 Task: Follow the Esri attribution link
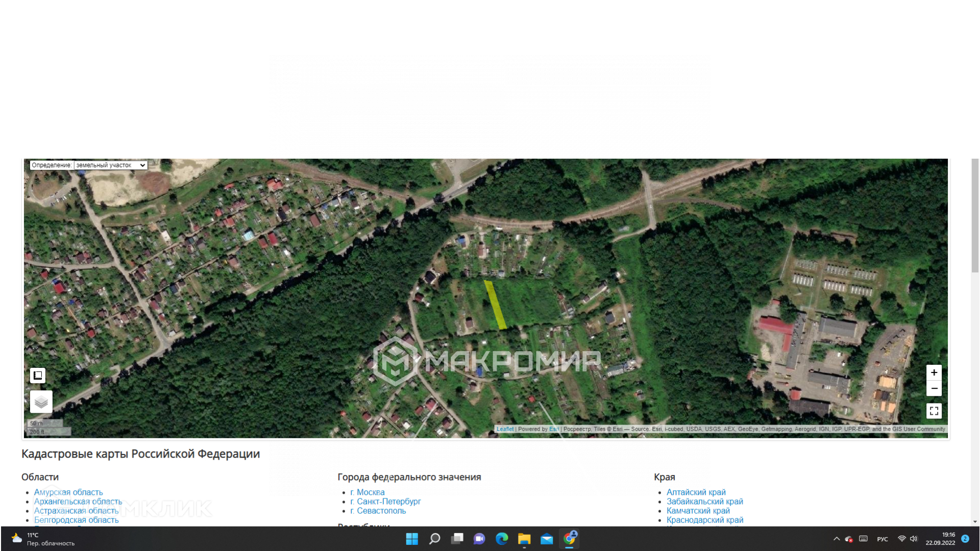[x=554, y=429]
